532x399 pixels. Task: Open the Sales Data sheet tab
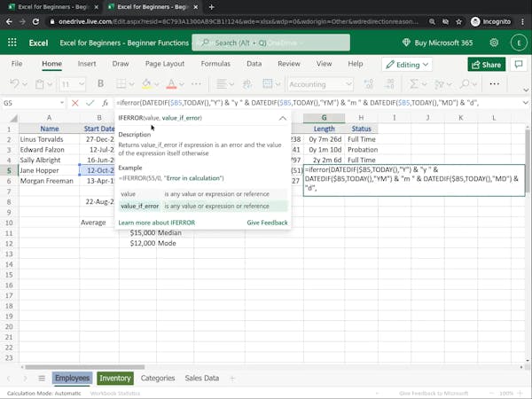202,378
